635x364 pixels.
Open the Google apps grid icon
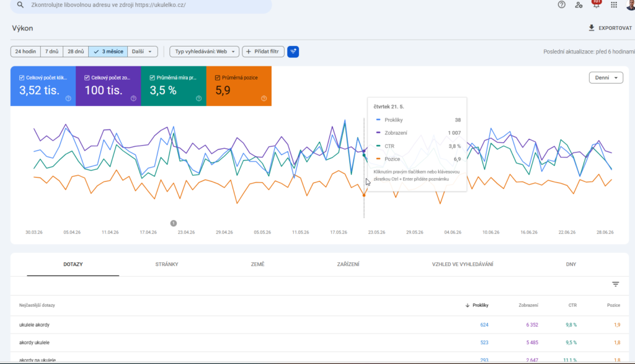(614, 5)
